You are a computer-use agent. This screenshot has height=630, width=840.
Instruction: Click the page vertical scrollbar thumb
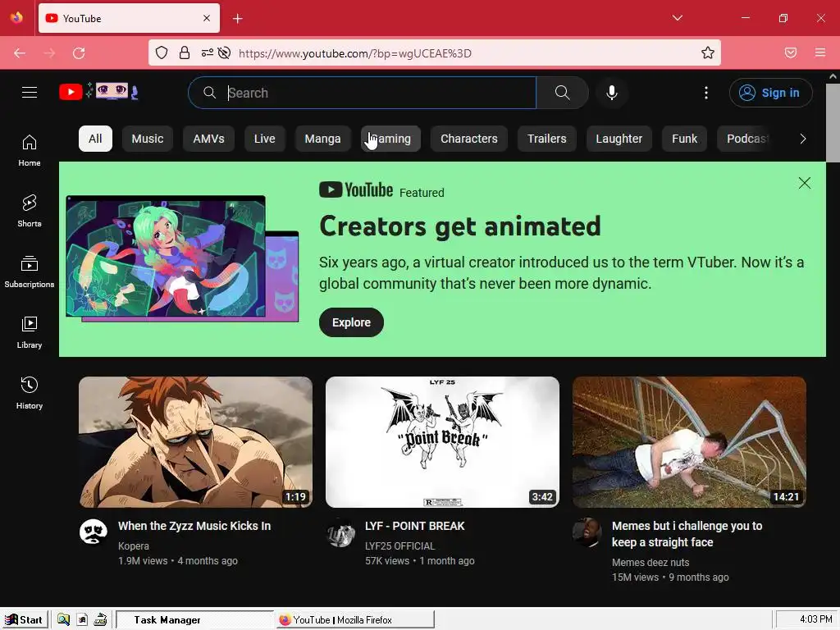coord(833,122)
